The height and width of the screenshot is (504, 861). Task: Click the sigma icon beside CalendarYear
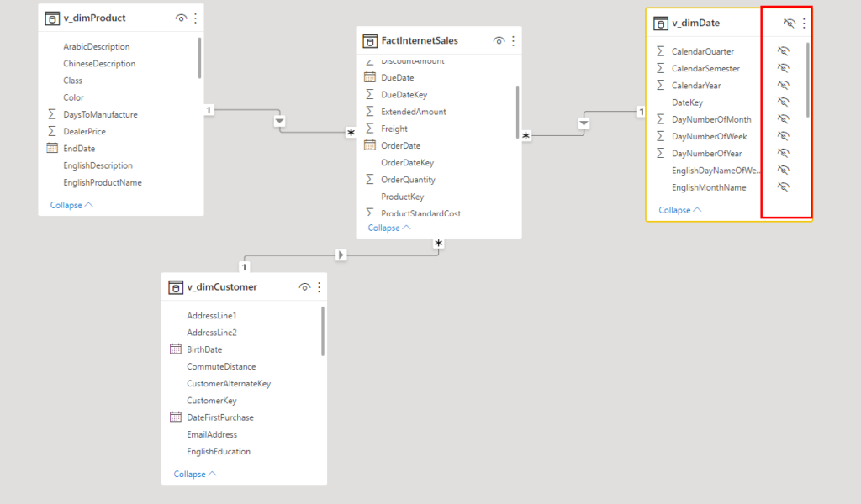(662, 85)
